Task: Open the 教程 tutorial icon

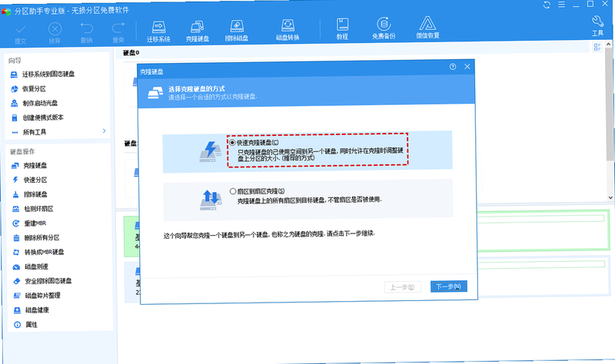Action: (342, 28)
